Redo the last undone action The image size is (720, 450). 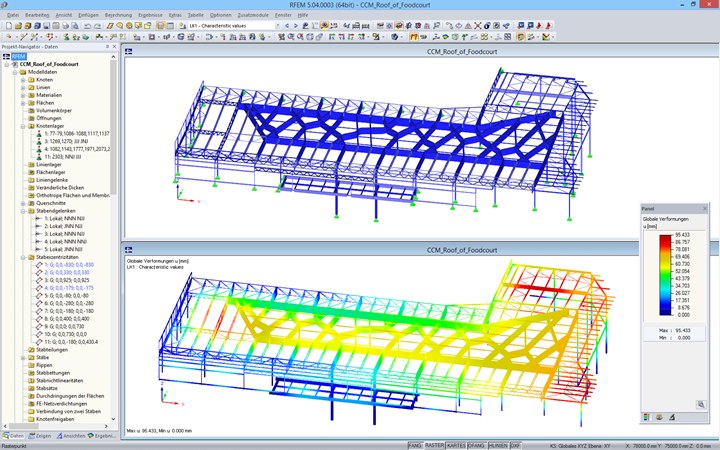pos(97,26)
